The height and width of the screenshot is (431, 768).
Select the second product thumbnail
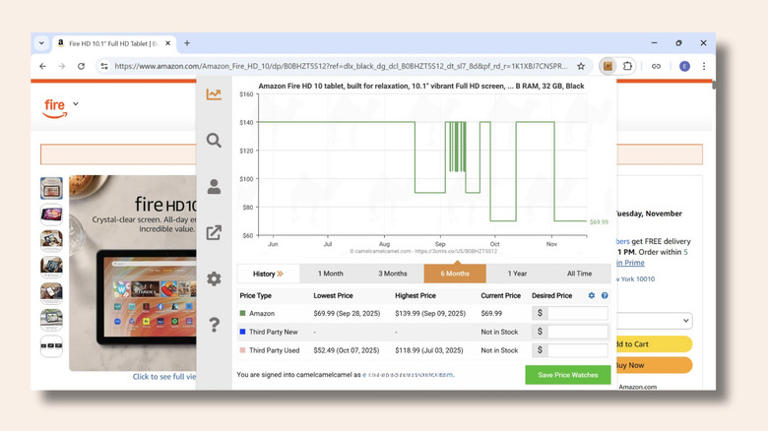(x=51, y=215)
